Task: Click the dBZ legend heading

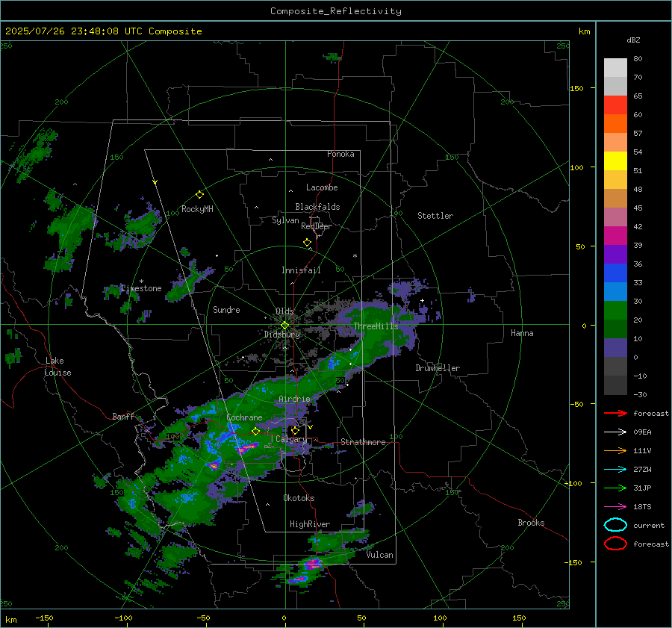Action: click(633, 40)
